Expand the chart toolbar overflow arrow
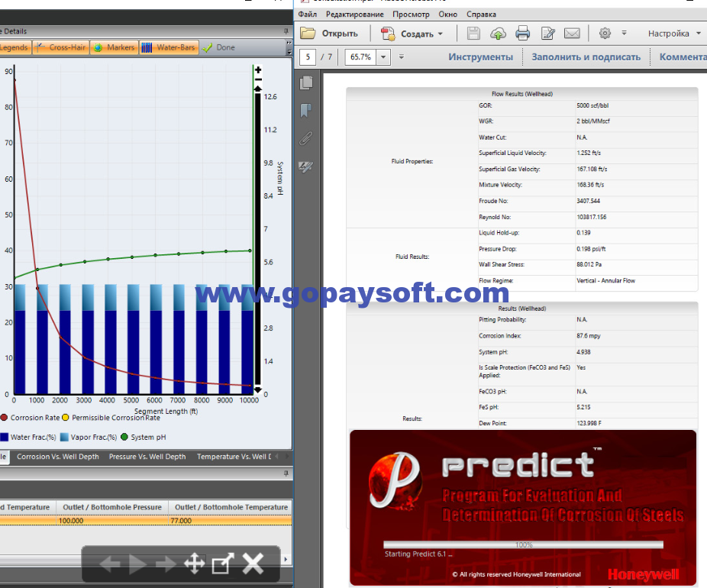 pyautogui.click(x=289, y=47)
